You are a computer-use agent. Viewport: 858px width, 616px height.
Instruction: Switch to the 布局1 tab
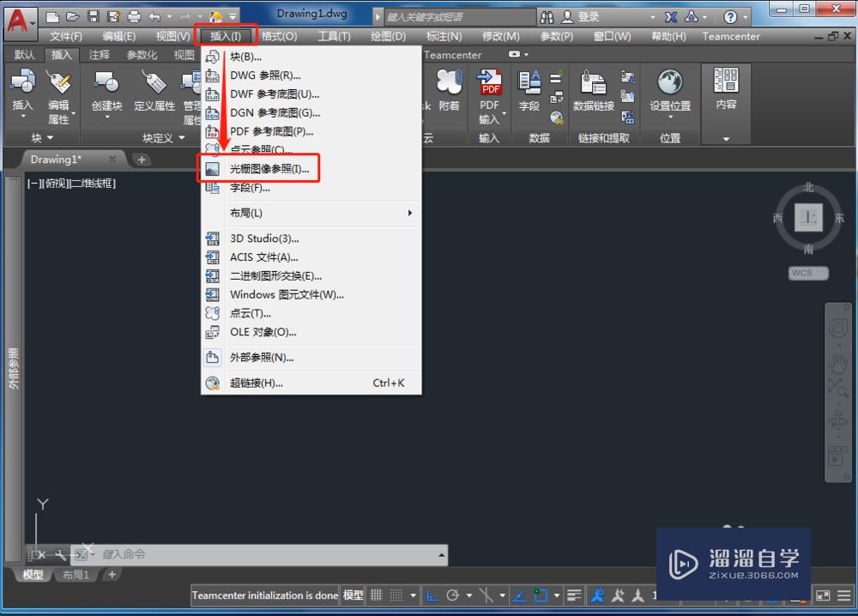click(76, 575)
